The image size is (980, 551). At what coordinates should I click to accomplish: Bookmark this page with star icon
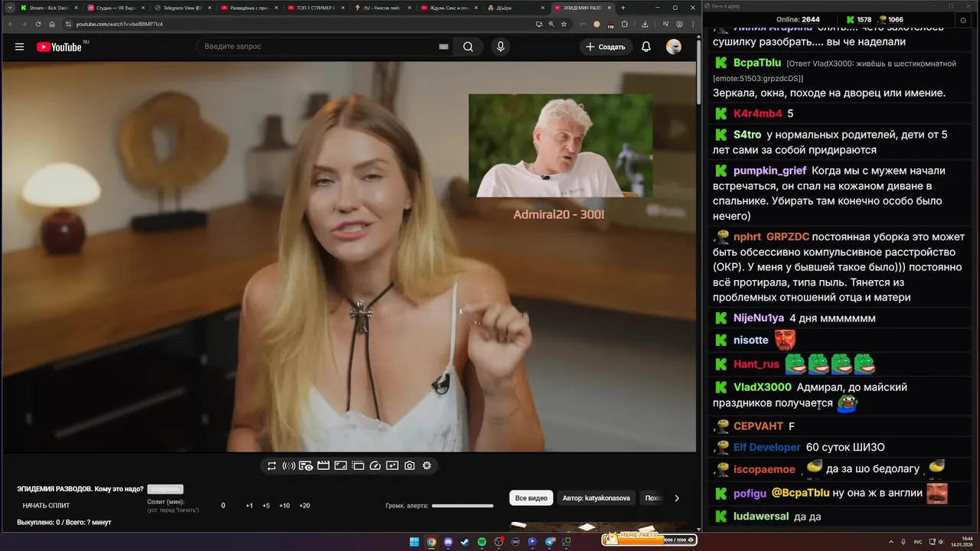(x=563, y=24)
